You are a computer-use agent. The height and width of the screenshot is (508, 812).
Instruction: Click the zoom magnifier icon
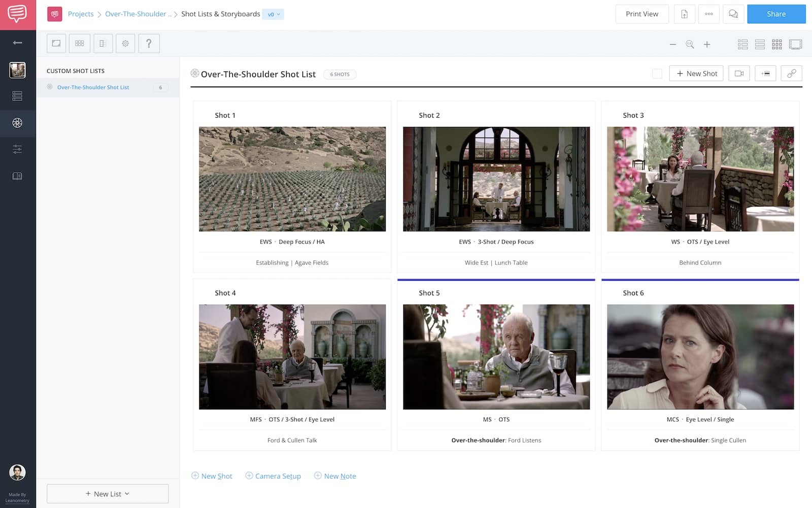pos(690,45)
